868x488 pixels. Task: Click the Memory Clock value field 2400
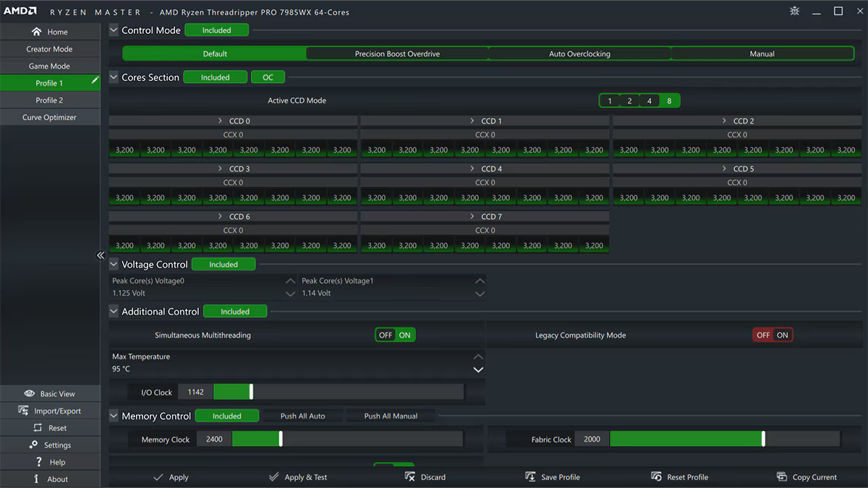point(214,439)
